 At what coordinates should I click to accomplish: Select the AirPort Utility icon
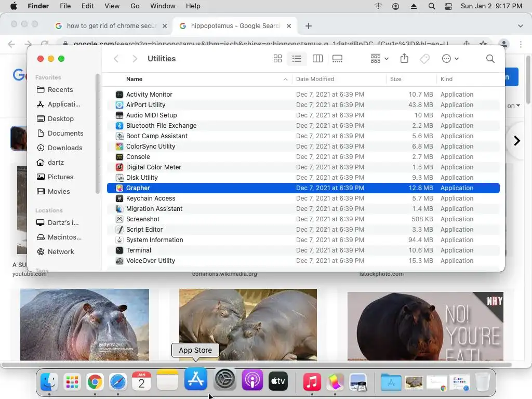pyautogui.click(x=119, y=105)
